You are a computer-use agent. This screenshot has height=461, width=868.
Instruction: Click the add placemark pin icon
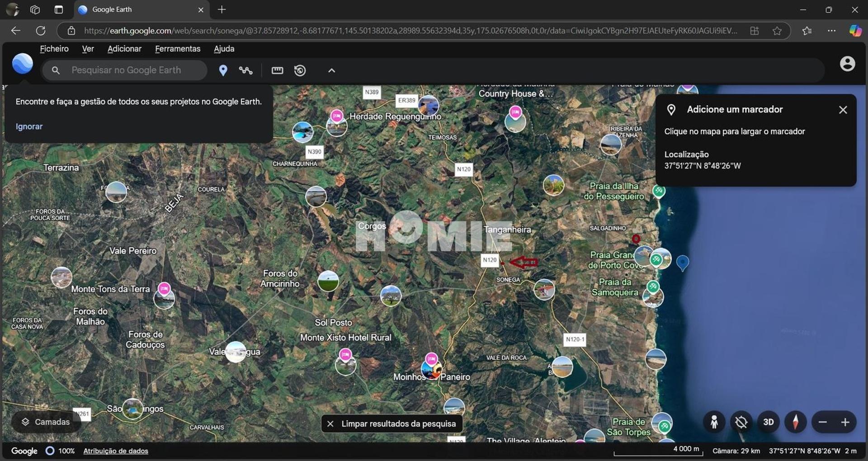(223, 71)
